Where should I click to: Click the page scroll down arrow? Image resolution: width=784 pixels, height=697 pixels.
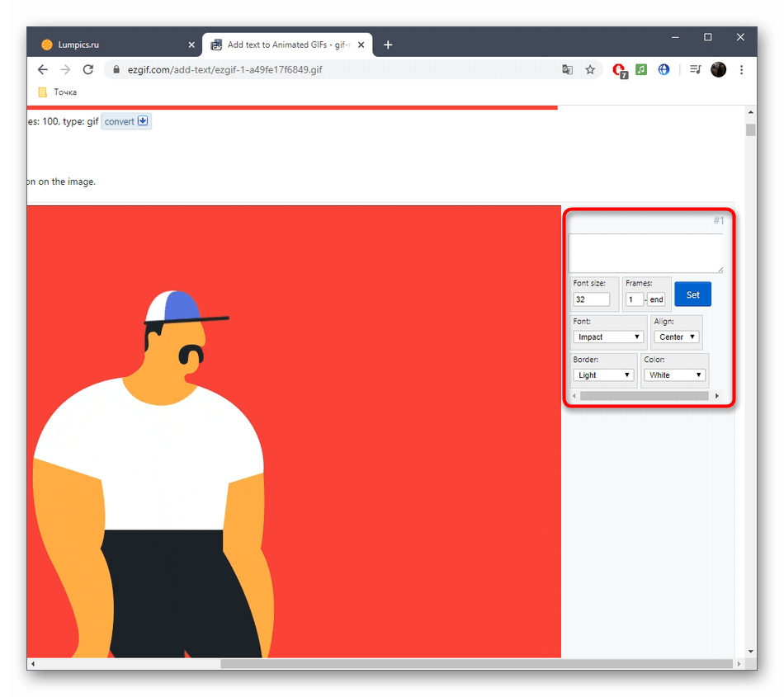(x=750, y=651)
